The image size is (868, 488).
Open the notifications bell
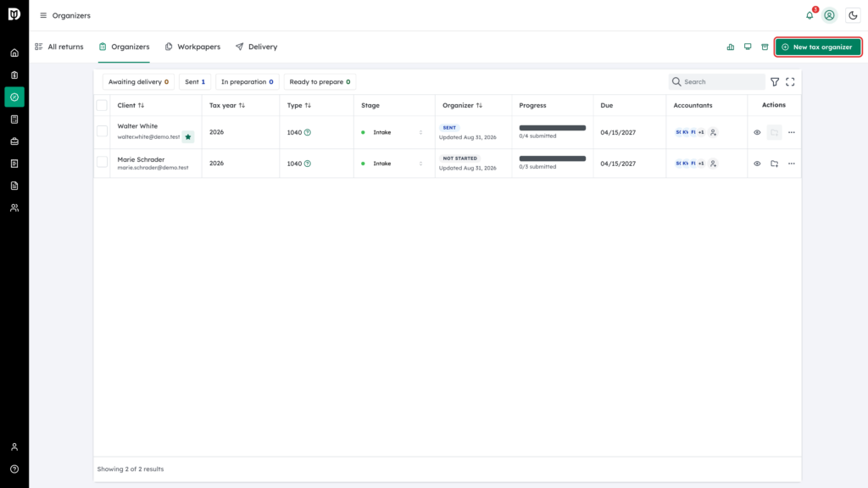[810, 15]
